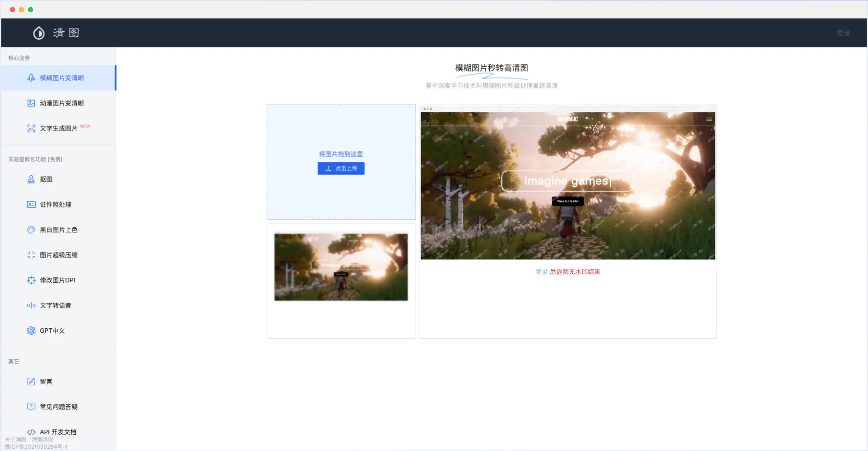868x451 pixels.
Task: Open 证件照处理 in the sidebar
Action: 59,204
